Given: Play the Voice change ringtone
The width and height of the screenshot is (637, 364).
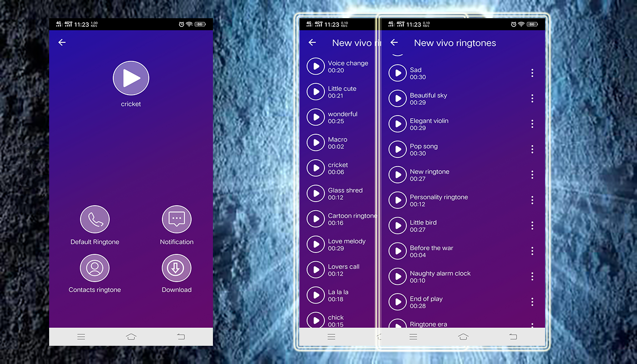Looking at the screenshot, I should click(x=316, y=66).
